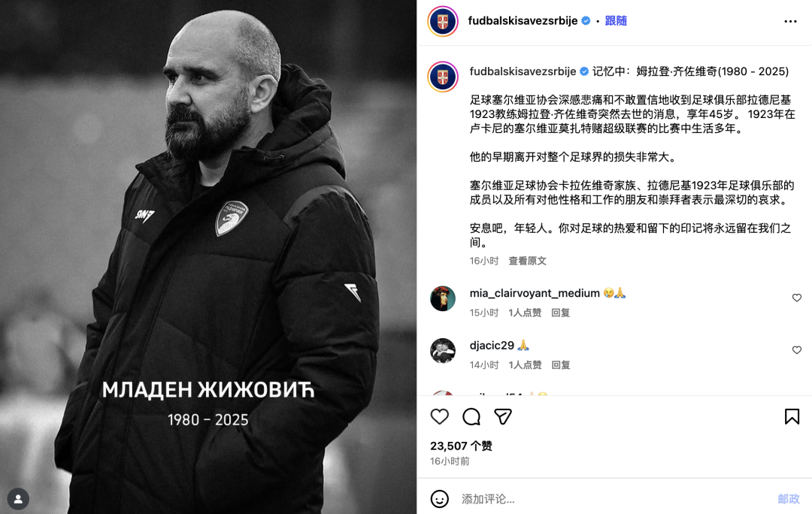This screenshot has height=514, width=812.
Task: View who liked via 23,507 个赞
Action: pos(461,446)
